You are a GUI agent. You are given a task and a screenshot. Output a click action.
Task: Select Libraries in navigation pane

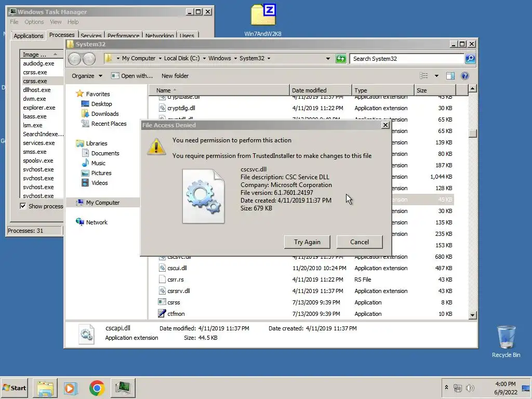pos(91,143)
